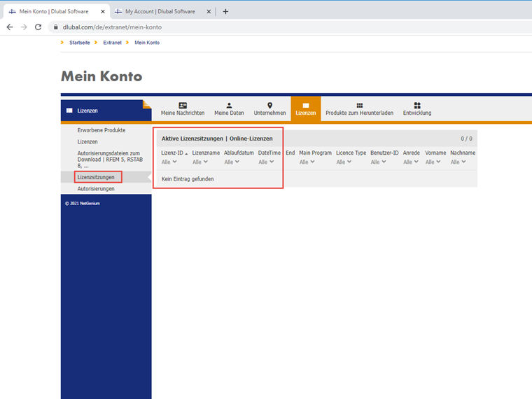Open Meine Daten tab
The height and width of the screenshot is (399, 532).
(229, 109)
